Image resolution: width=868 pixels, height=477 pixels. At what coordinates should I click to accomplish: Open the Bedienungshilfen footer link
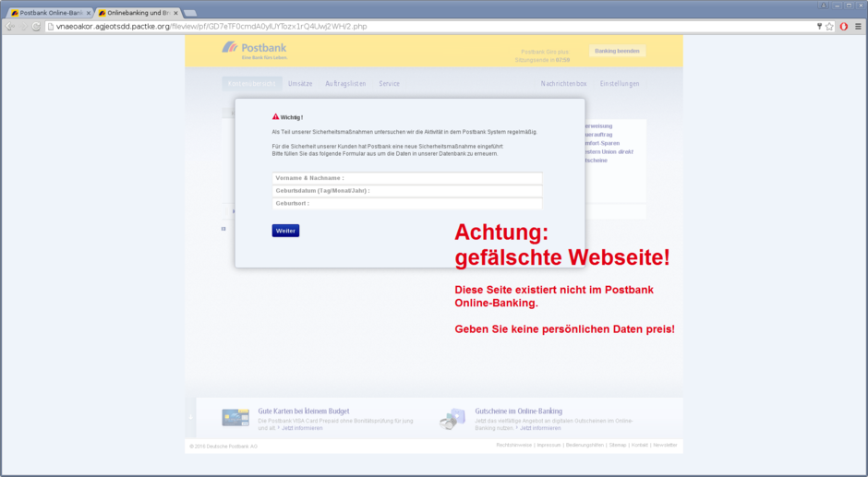tap(585, 445)
